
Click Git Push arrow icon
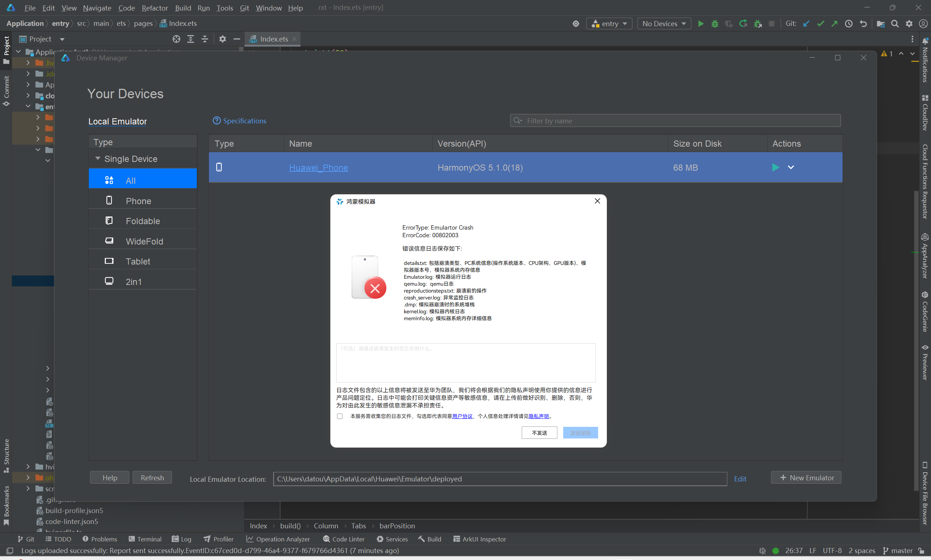pyautogui.click(x=835, y=24)
